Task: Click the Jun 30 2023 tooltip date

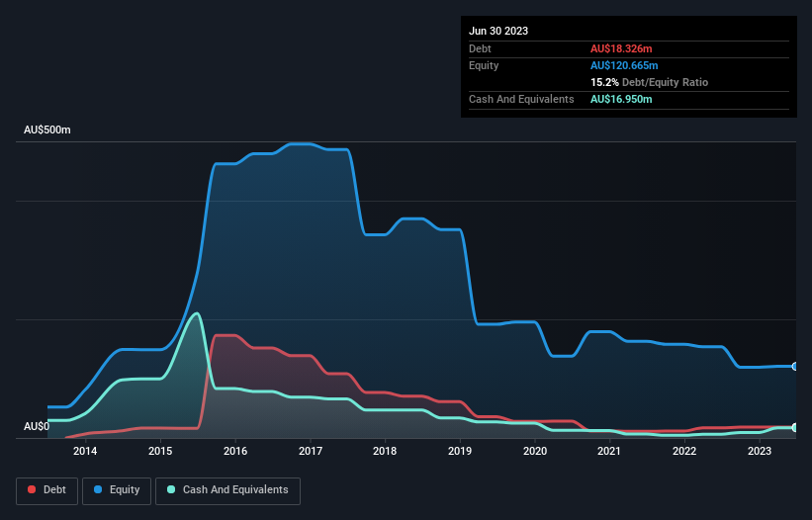Action: 498,31
